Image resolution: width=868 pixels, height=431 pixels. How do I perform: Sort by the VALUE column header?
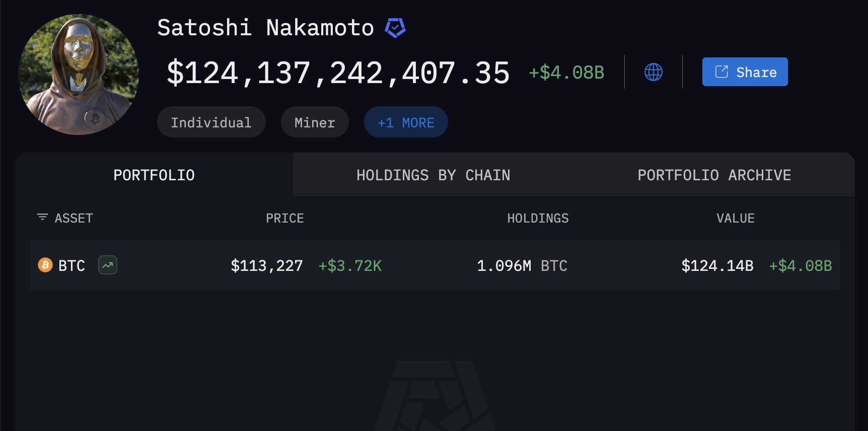pyautogui.click(x=735, y=219)
